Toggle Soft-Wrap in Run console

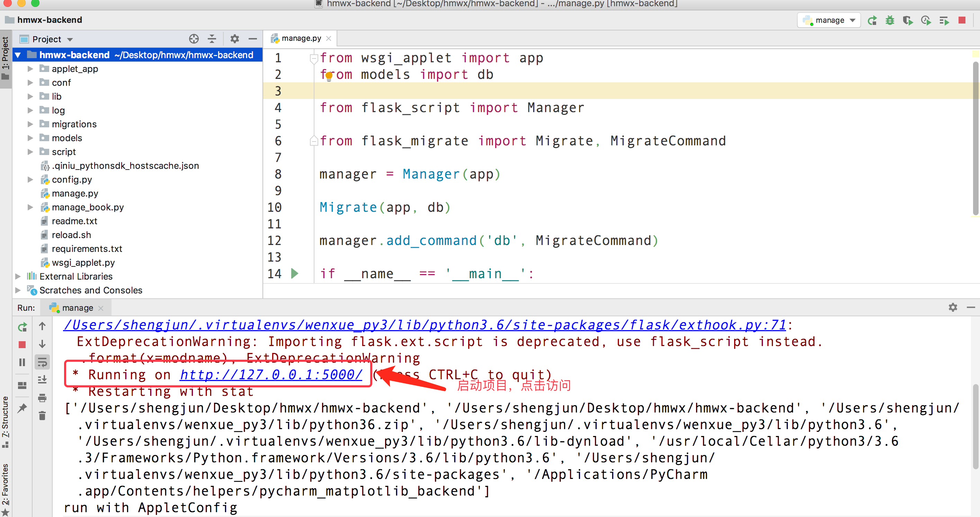42,362
